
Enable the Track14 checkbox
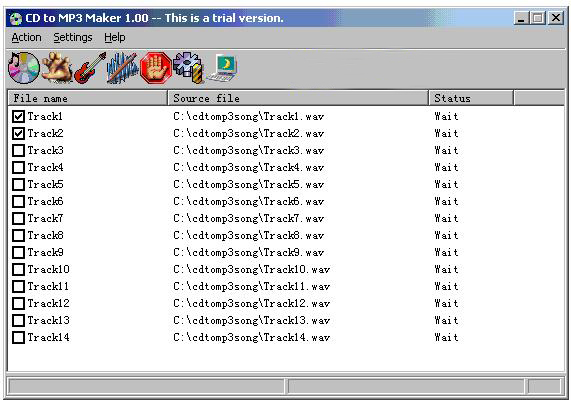[x=18, y=337]
